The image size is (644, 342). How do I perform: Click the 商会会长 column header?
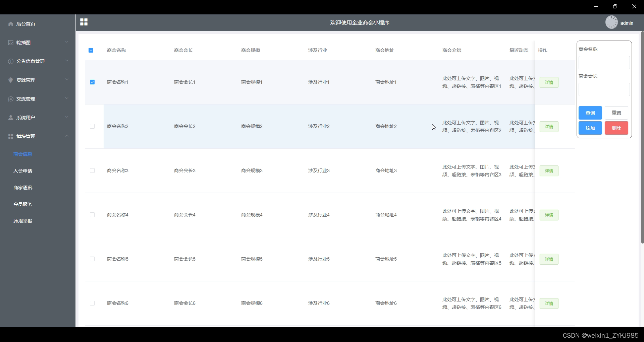tap(183, 50)
